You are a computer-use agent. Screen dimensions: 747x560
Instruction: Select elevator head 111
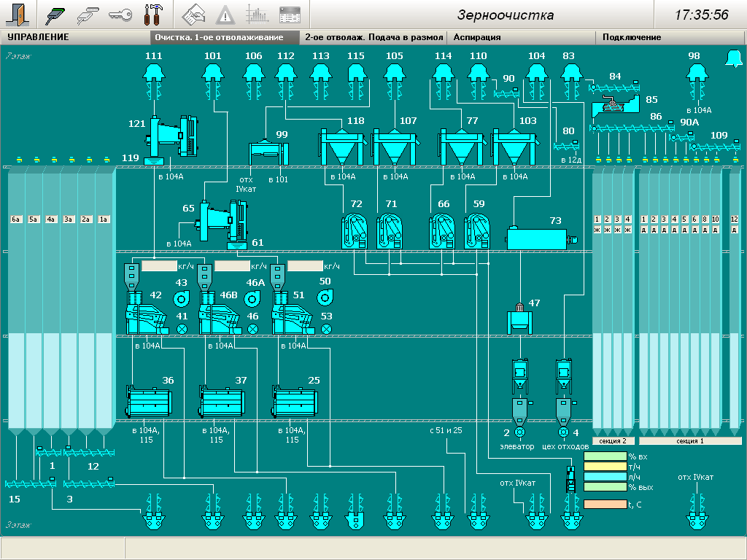coord(154,73)
